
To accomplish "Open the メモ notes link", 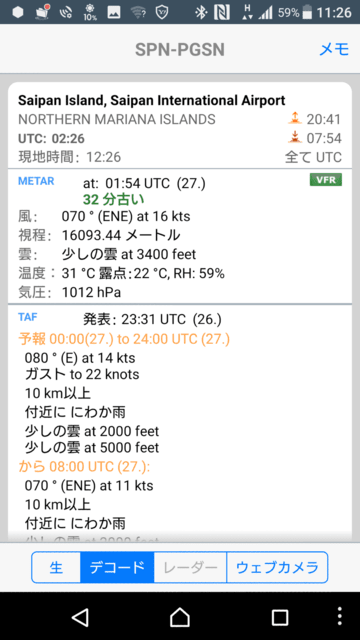I will pyautogui.click(x=334, y=49).
